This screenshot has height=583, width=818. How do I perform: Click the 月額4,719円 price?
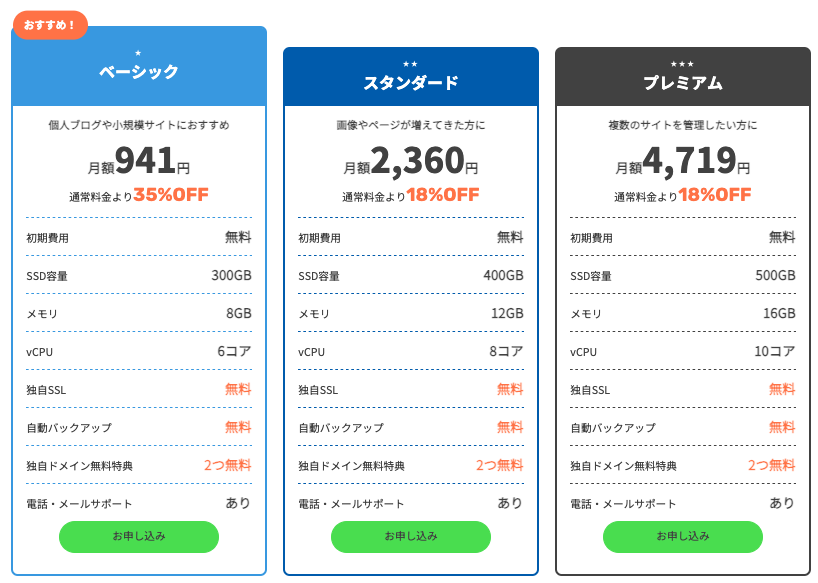pos(683,161)
